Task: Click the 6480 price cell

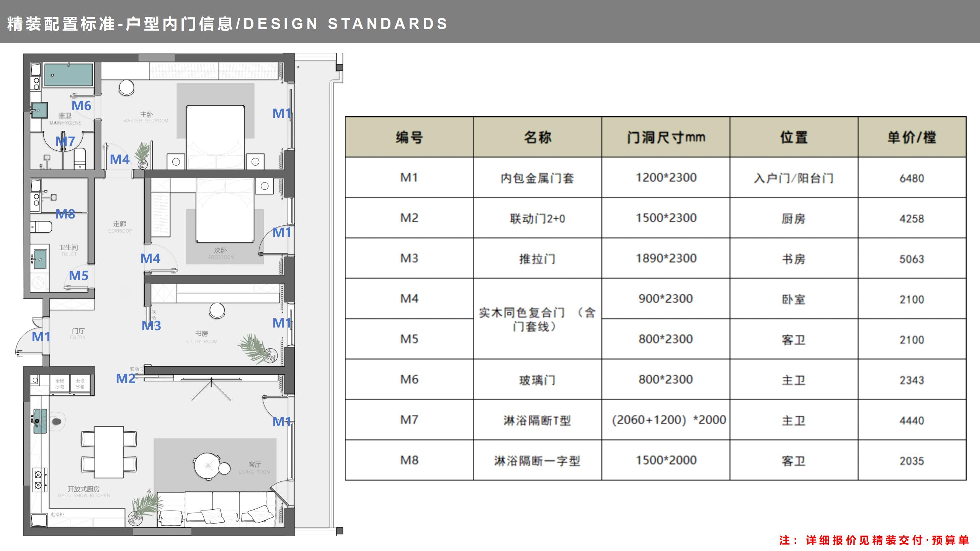Action: pos(911,178)
